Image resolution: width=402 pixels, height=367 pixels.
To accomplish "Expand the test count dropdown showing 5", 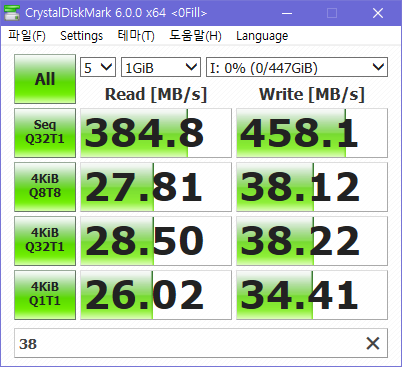I will tap(98, 67).
